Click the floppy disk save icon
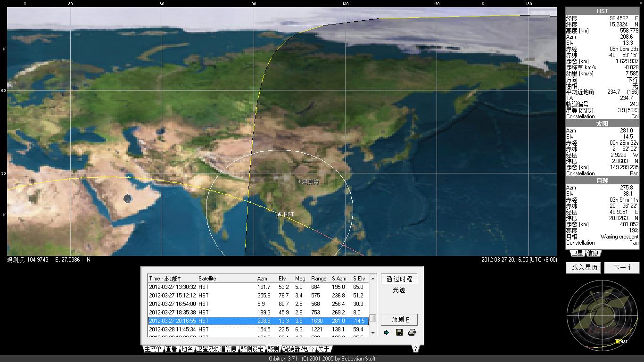The width and height of the screenshot is (644, 362). (x=399, y=333)
